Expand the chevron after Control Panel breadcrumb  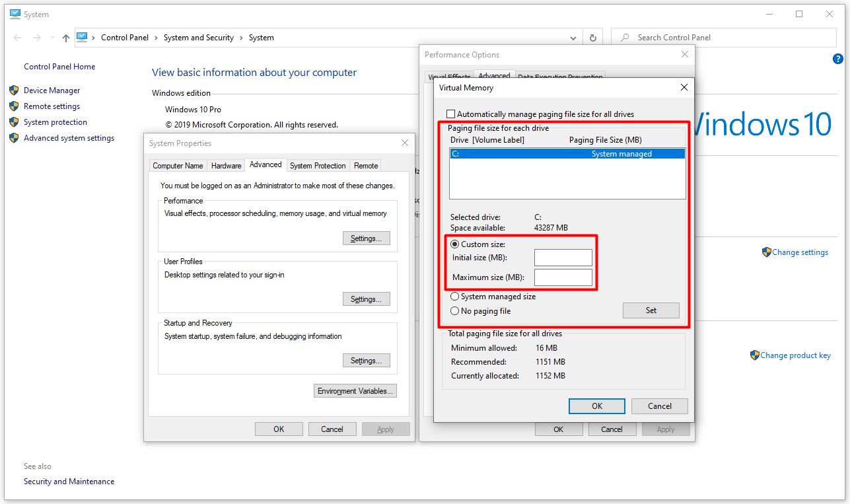[x=157, y=38]
